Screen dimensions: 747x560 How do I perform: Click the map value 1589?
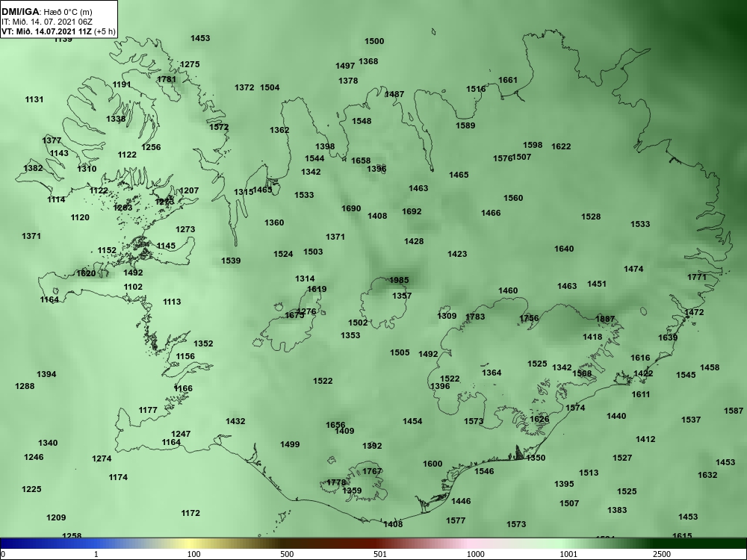(465, 125)
